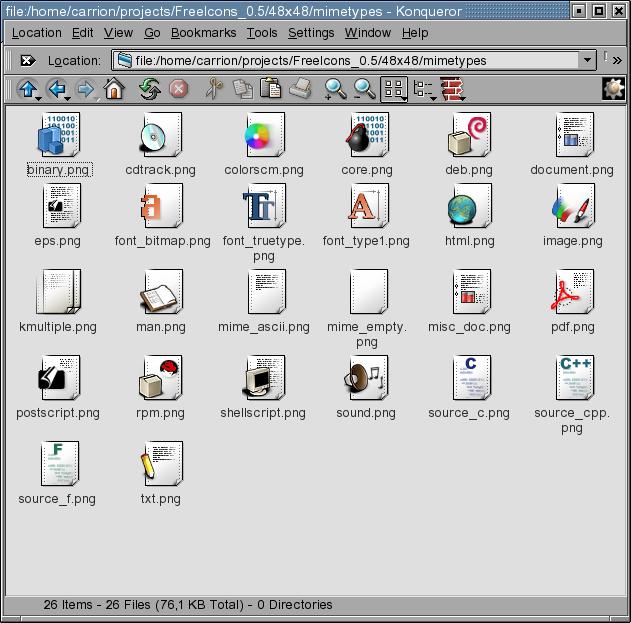Open the View menu
The image size is (631, 623).
[118, 33]
